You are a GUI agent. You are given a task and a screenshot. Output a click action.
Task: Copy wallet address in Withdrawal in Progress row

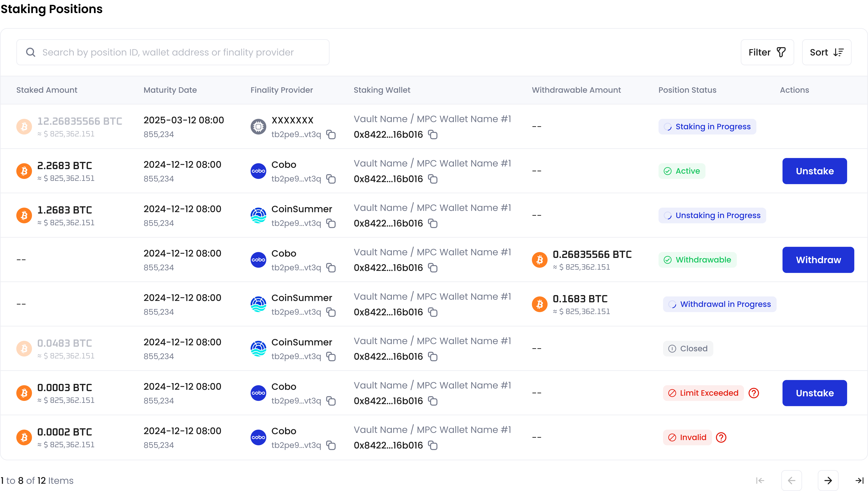[x=433, y=312]
